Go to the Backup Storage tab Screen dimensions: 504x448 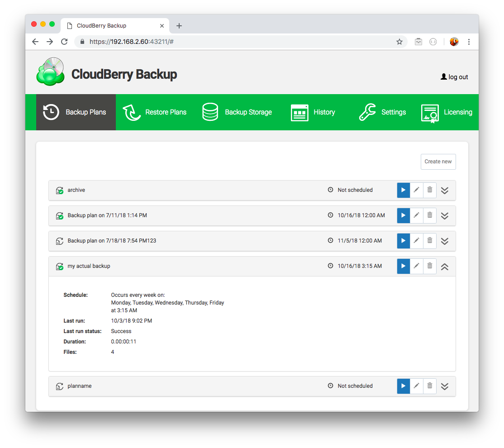click(x=237, y=112)
